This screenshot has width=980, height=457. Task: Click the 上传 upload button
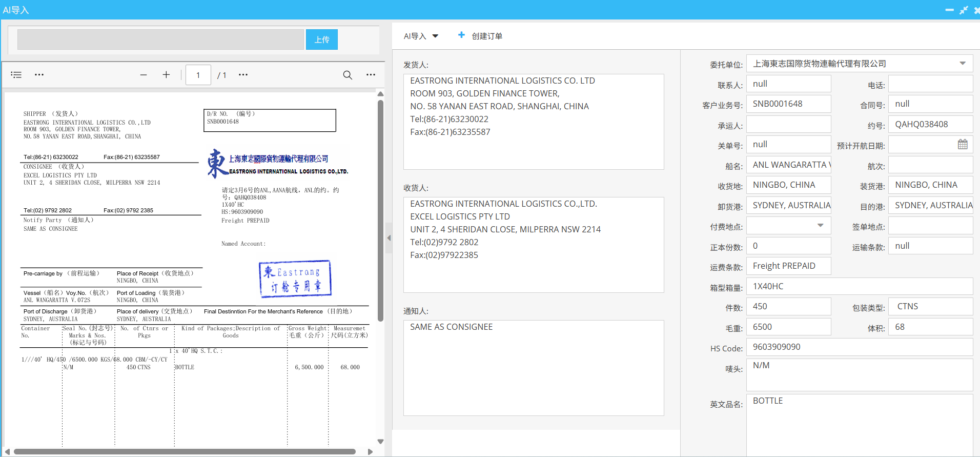(322, 39)
